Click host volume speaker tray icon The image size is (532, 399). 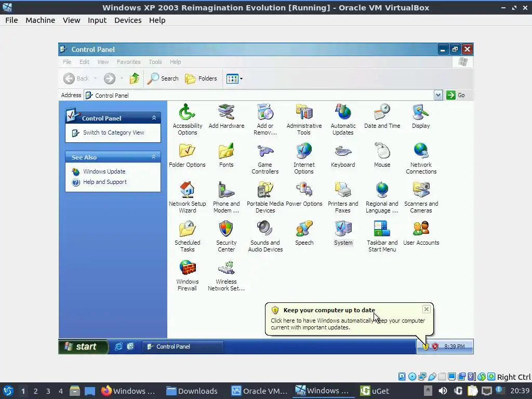coord(443,391)
